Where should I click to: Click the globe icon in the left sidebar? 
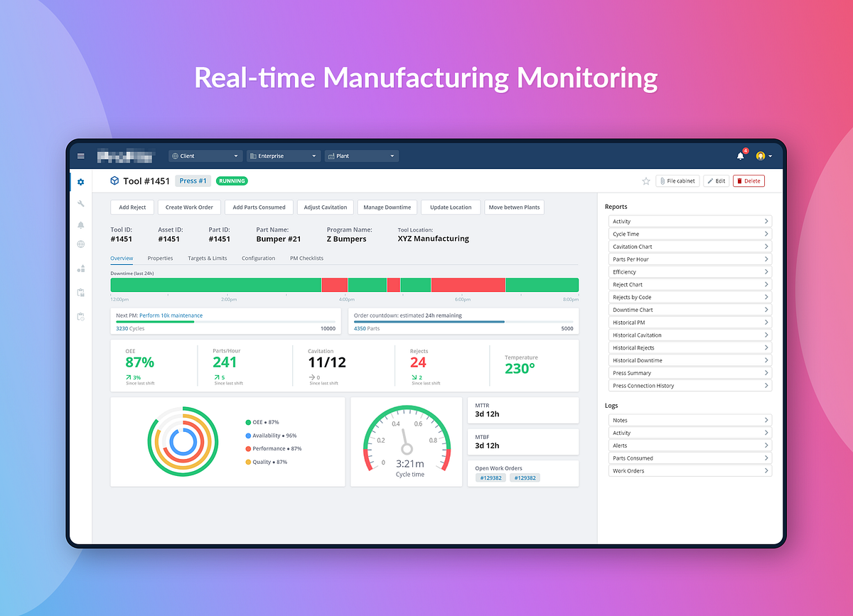[80, 245]
